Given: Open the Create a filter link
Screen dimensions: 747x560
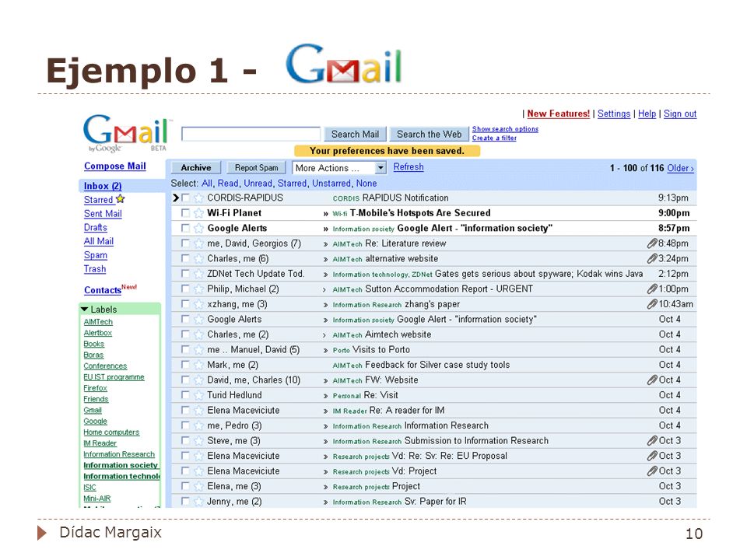Looking at the screenshot, I should point(494,138).
